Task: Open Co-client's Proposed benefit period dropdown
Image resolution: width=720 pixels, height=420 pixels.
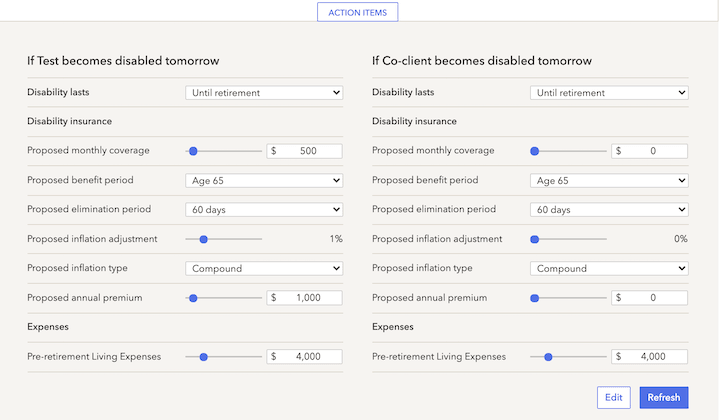Action: (x=609, y=180)
